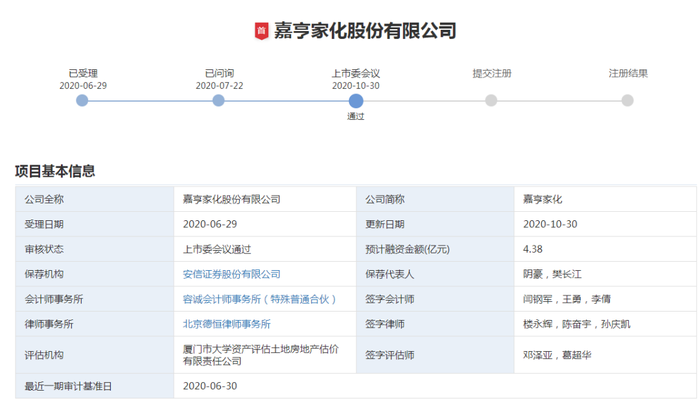This screenshot has width=700, height=401.
Task: Click the 已问询 stage label
Action: (x=219, y=73)
